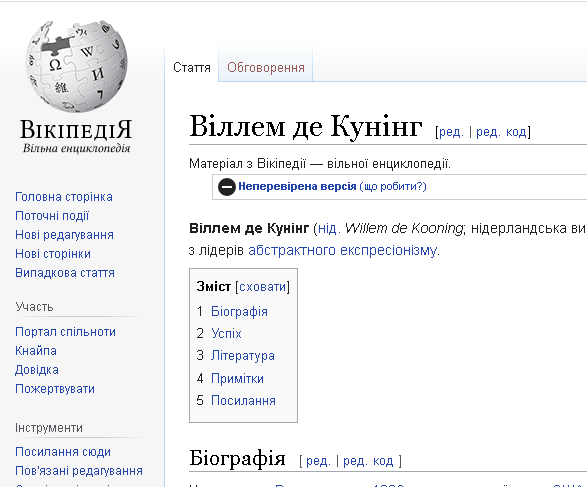Click ред. link next to article title
This screenshot has width=587, height=487.
point(451,132)
